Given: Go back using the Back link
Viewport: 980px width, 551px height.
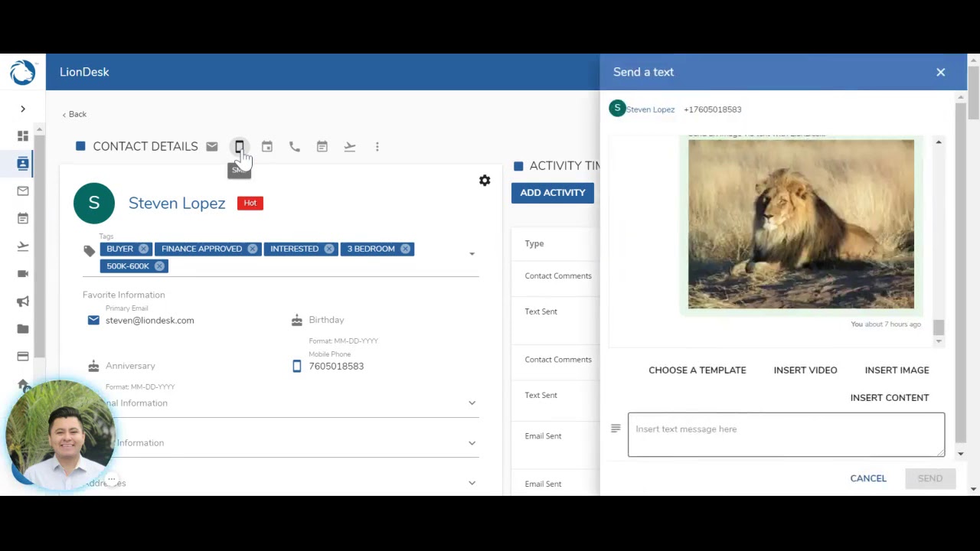Looking at the screenshot, I should click(x=74, y=114).
